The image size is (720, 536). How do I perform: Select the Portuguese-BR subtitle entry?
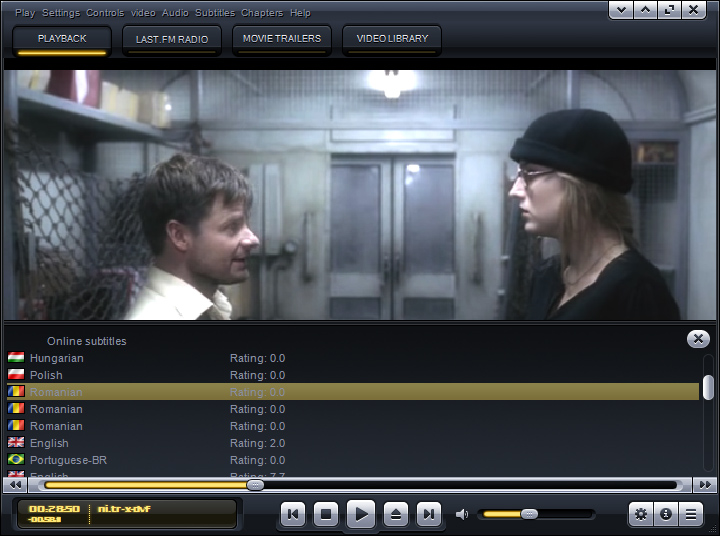click(353, 460)
